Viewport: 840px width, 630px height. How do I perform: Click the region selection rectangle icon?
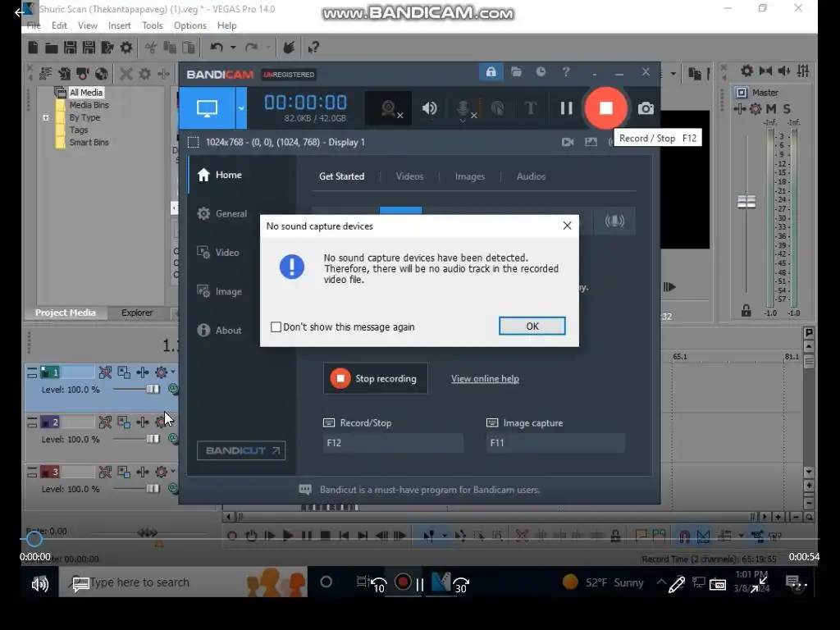pyautogui.click(x=194, y=142)
